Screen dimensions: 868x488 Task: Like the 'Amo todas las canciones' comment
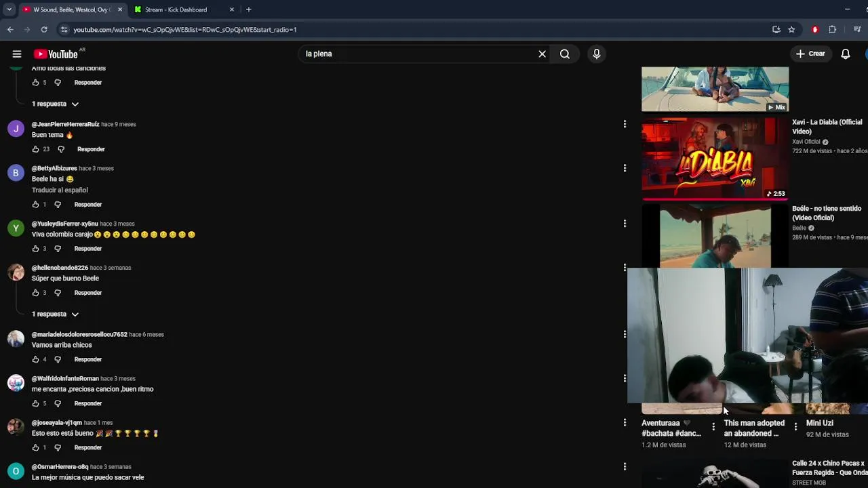click(35, 83)
